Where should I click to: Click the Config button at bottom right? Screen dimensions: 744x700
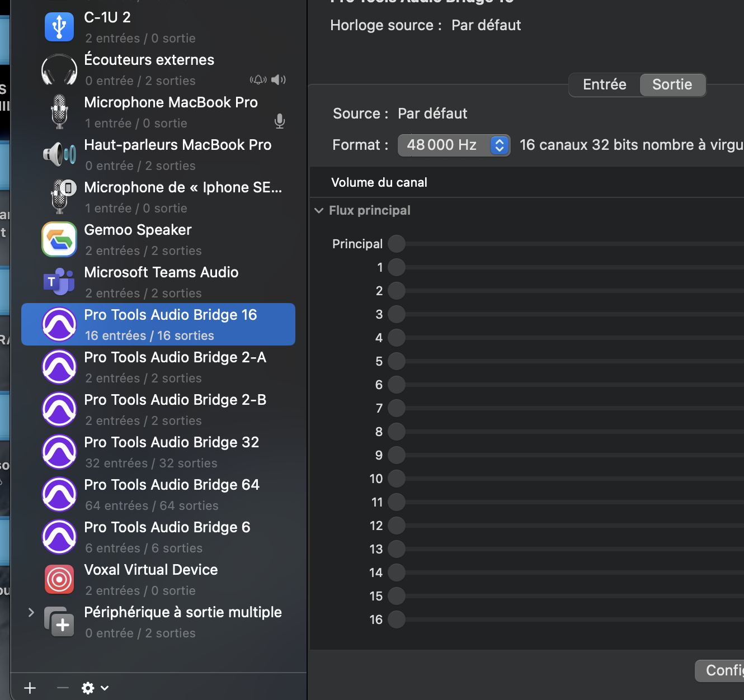point(722,670)
